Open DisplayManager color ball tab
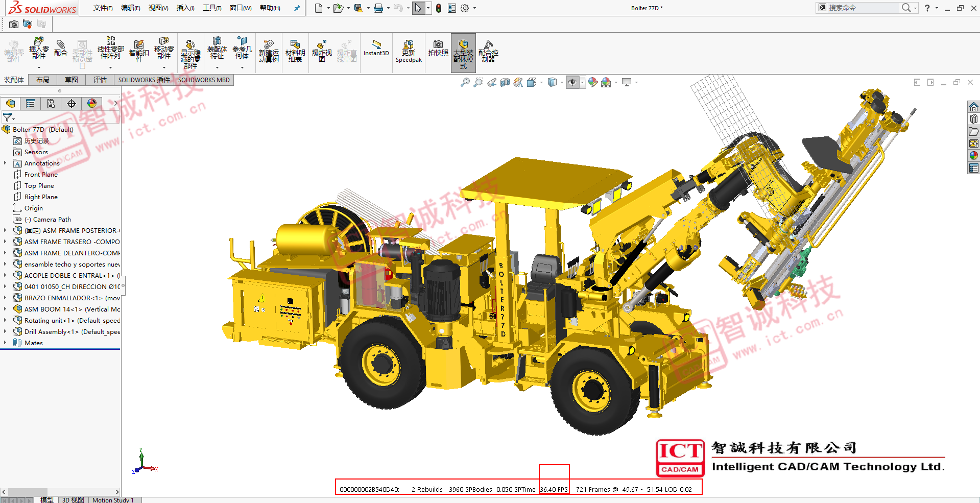 click(92, 104)
